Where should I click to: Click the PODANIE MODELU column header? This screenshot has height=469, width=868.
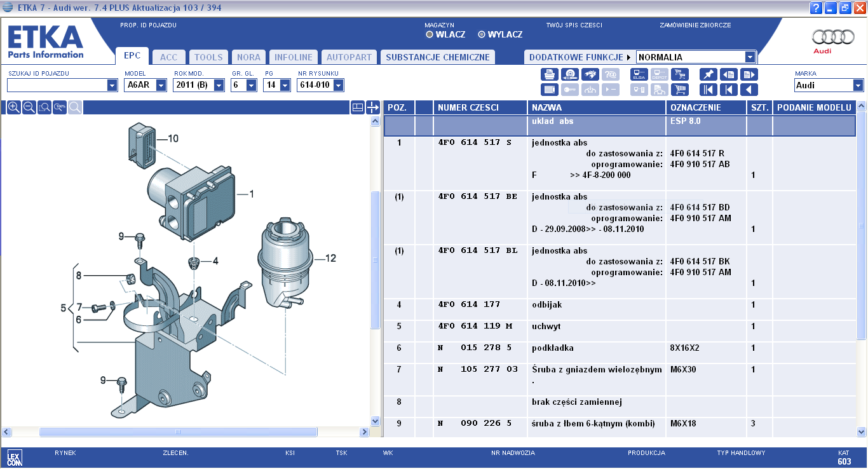coord(814,107)
